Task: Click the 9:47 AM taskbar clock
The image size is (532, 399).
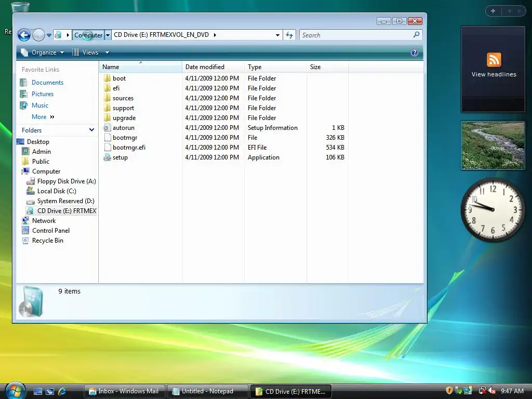Action: click(512, 391)
